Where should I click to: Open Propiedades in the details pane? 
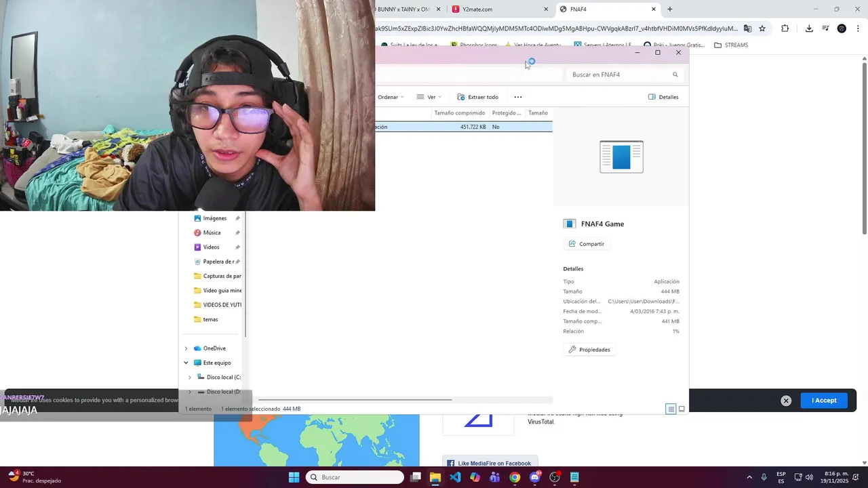(x=589, y=350)
